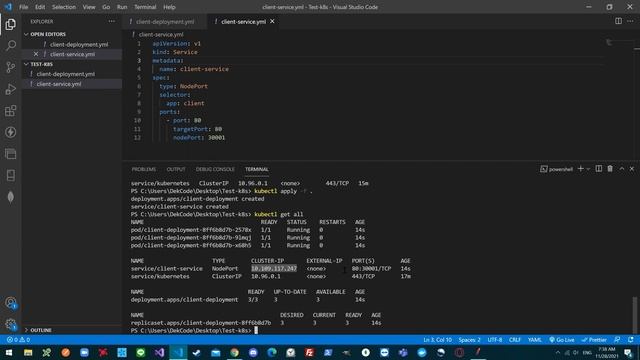The image size is (640, 360).
Task: Change language mode via YAML entry
Action: coord(534,340)
